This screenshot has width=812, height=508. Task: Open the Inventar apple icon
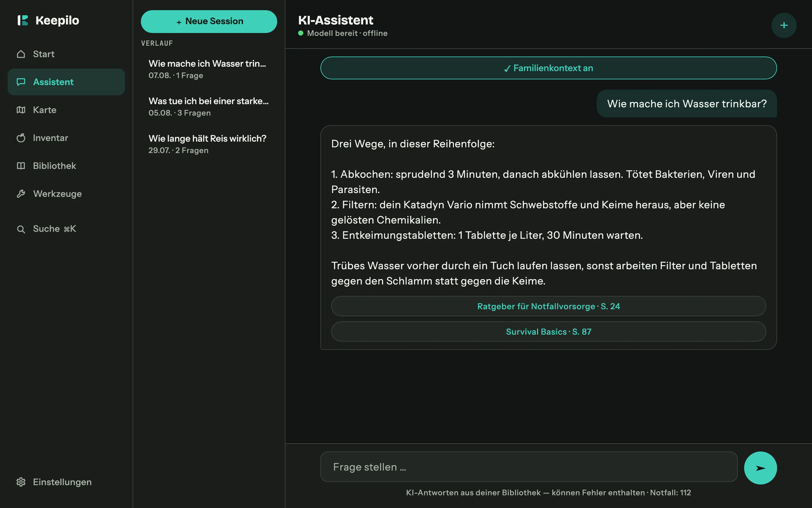pos(21,138)
